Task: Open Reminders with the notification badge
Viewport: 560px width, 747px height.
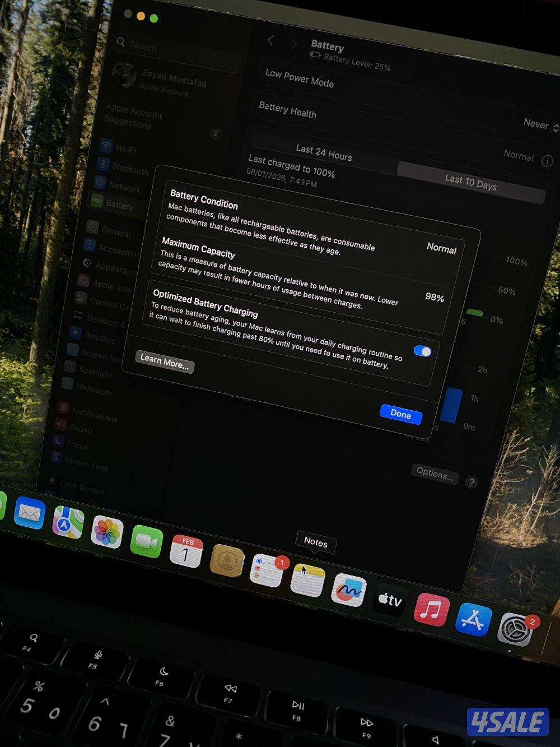Action: 266,570
